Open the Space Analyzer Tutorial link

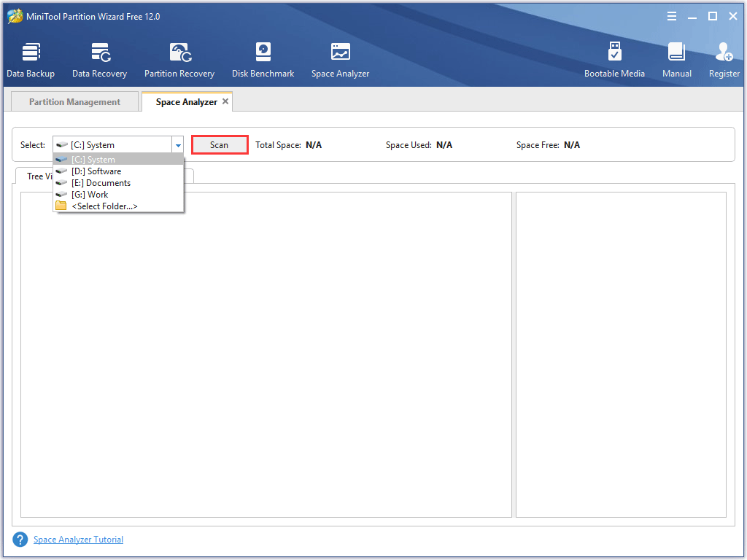click(x=78, y=540)
